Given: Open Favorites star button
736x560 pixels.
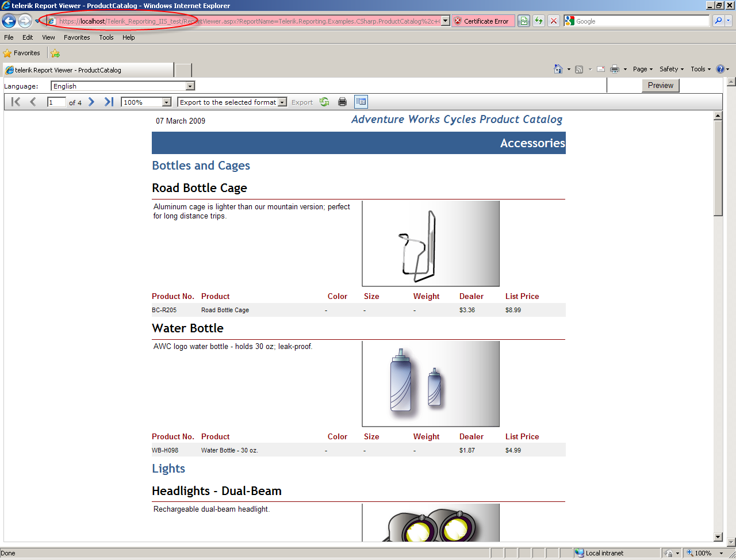Looking at the screenshot, I should [22, 53].
